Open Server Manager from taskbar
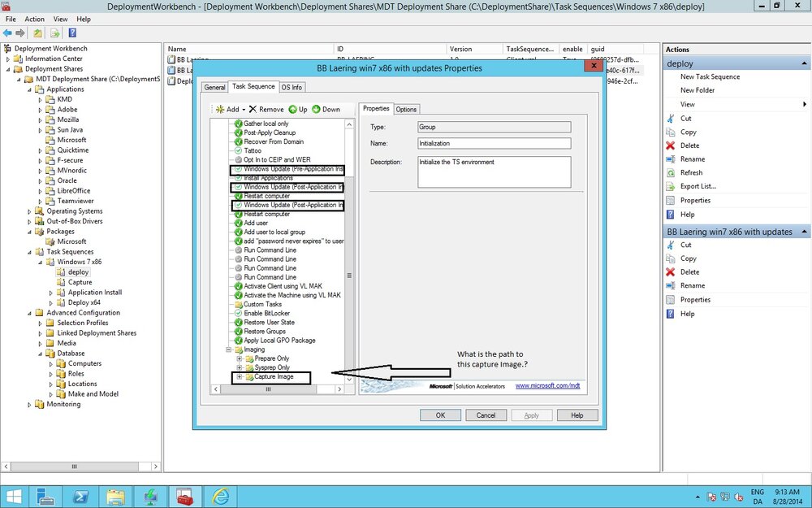 click(x=46, y=497)
